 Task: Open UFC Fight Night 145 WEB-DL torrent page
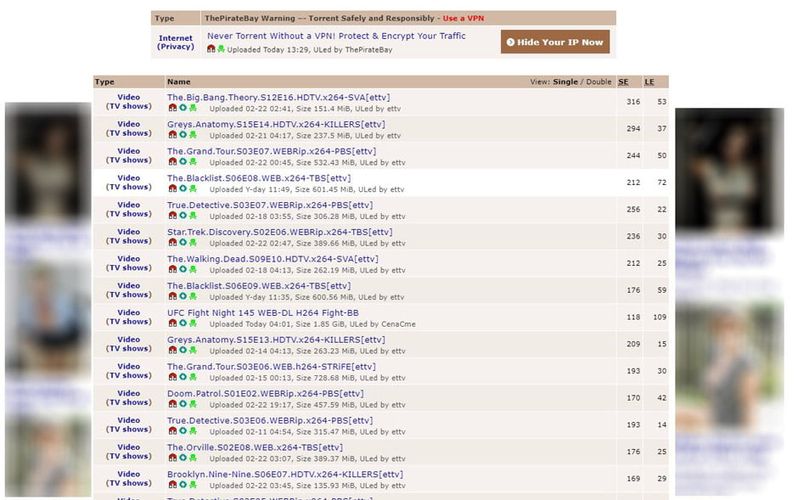point(263,313)
